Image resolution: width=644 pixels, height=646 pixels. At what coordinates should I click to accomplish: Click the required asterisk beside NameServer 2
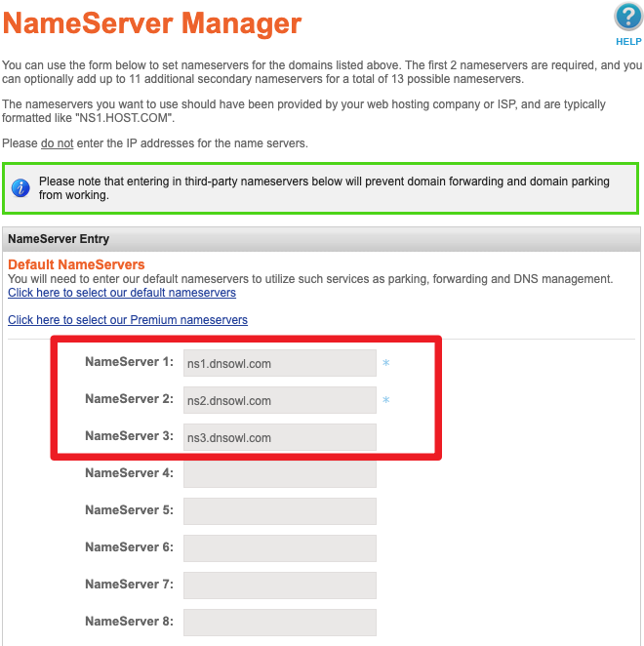tap(386, 400)
